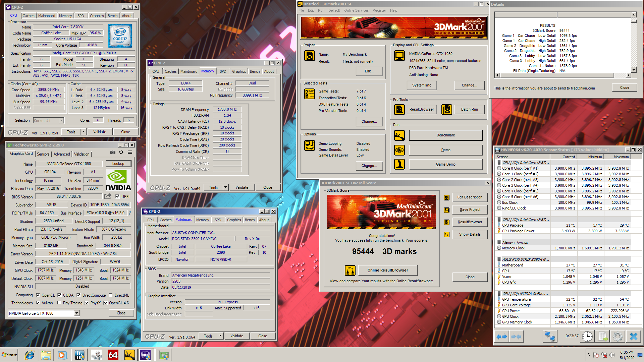644x362 pixels.
Task: Click Validate in CPU-Z Mainboard window
Action: [237, 336]
